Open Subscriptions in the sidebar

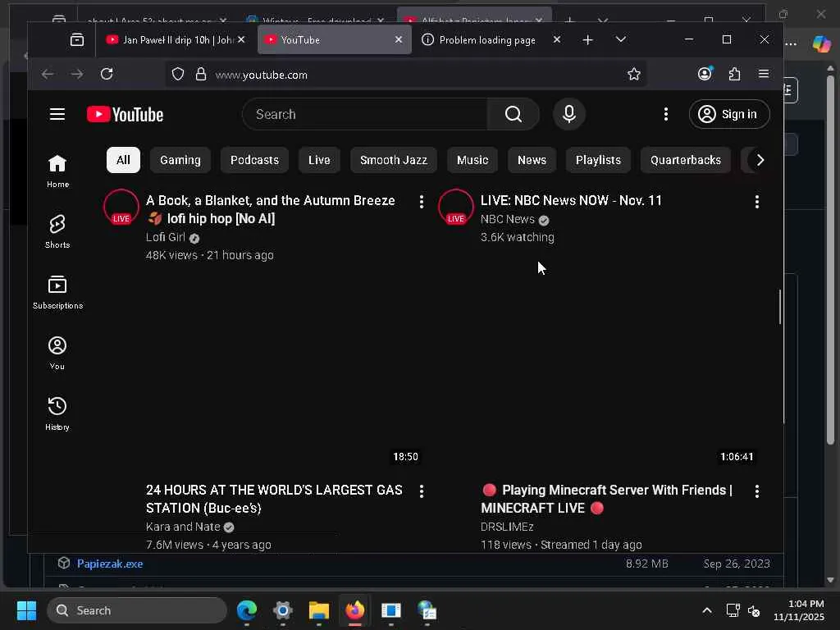click(57, 293)
